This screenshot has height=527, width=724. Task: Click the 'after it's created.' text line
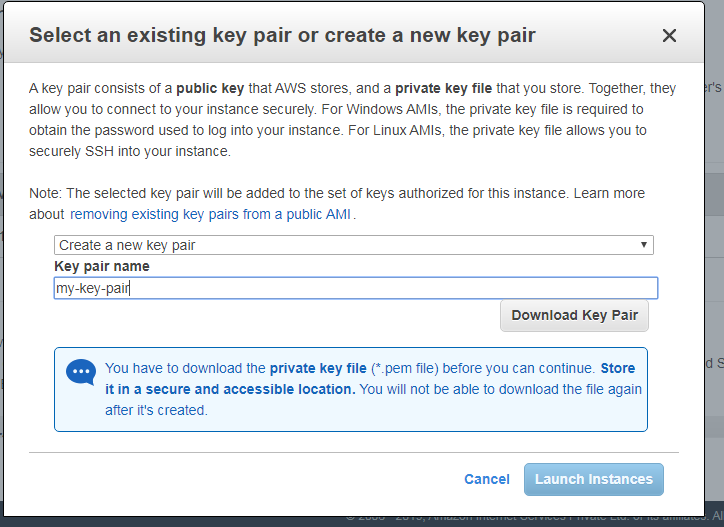point(156,410)
